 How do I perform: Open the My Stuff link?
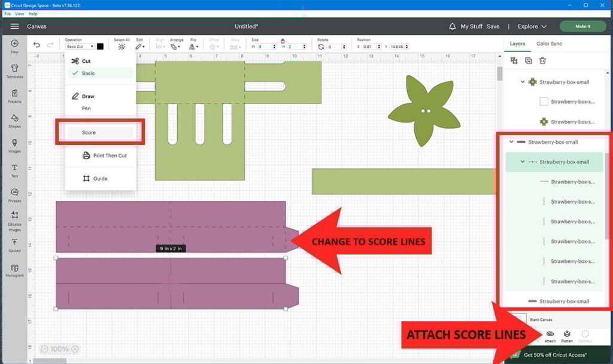471,26
